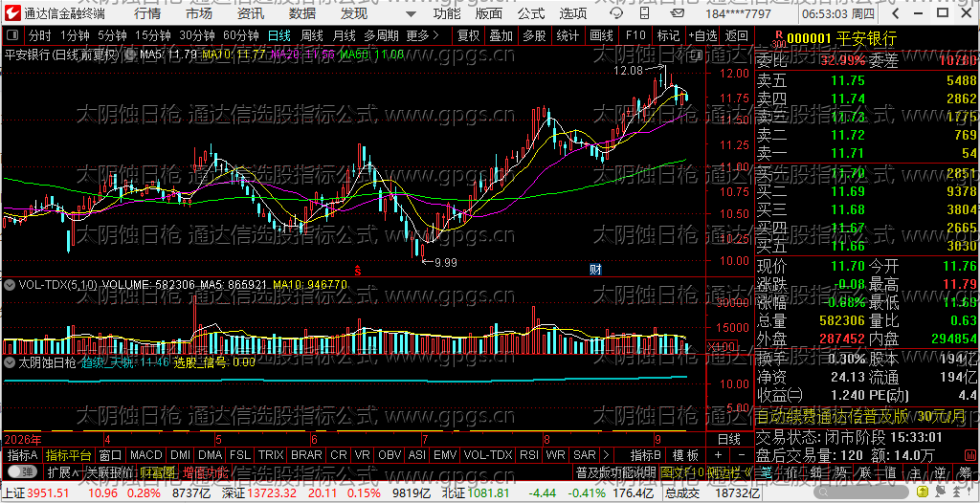Click the mobile phone icon
Viewport: 980px width, 503px height.
pyautogui.click(x=644, y=13)
